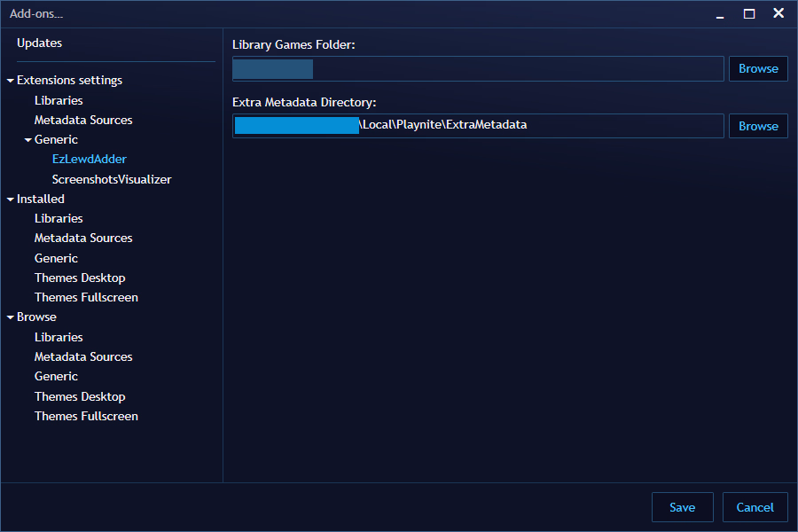798x532 pixels.
Task: Collapse the Installed tree section
Action: [x=11, y=199]
